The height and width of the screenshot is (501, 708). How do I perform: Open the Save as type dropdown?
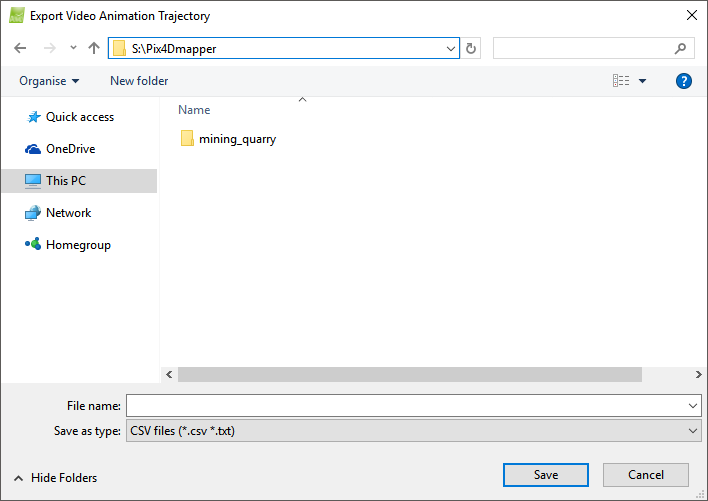(x=414, y=431)
